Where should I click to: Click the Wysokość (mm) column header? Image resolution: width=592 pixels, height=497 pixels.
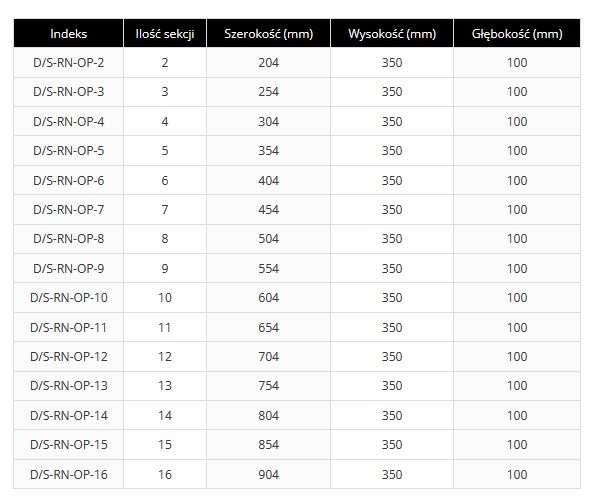point(392,33)
